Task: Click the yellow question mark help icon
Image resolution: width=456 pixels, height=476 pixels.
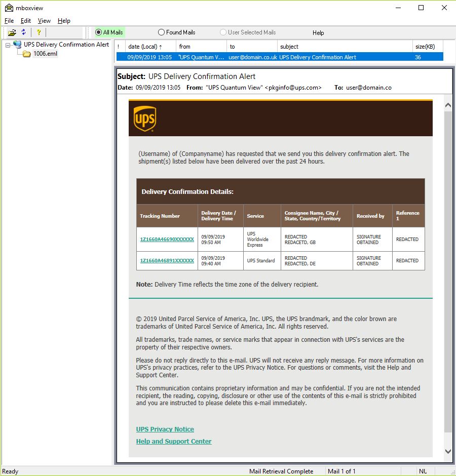Action: (x=39, y=32)
